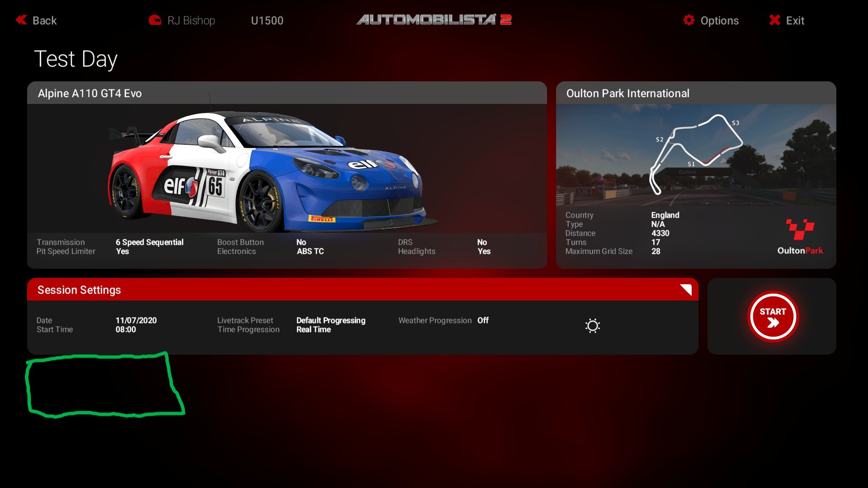
Task: Click the Oulton Park International header
Action: point(696,93)
